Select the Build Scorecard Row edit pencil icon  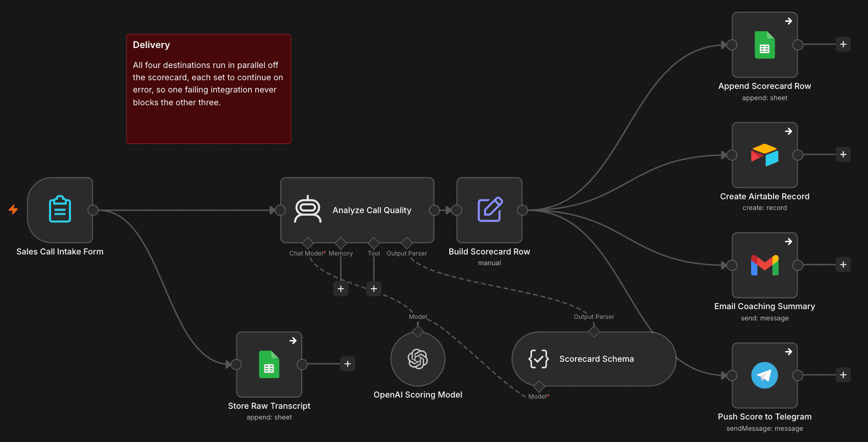(490, 210)
